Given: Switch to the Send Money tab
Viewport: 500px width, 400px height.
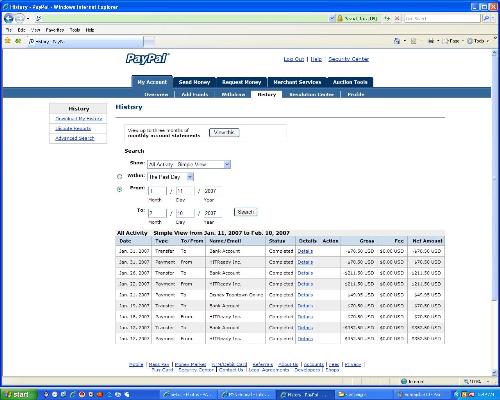Looking at the screenshot, I should (x=194, y=82).
